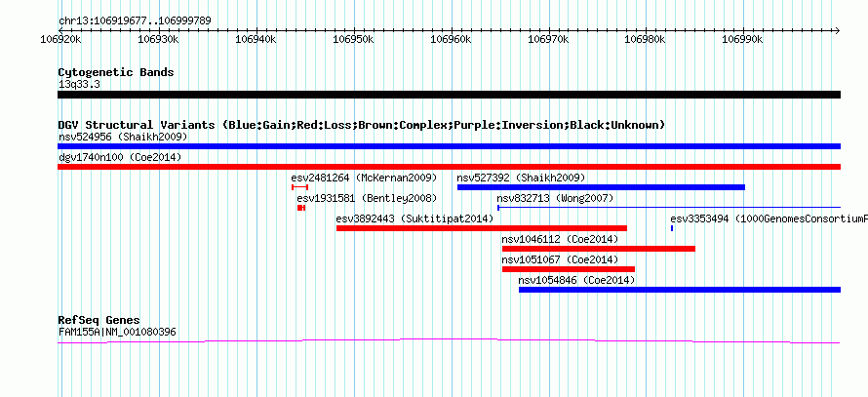Click the thin blue nsv832713 line feature
The image size is (868, 397).
click(669, 208)
